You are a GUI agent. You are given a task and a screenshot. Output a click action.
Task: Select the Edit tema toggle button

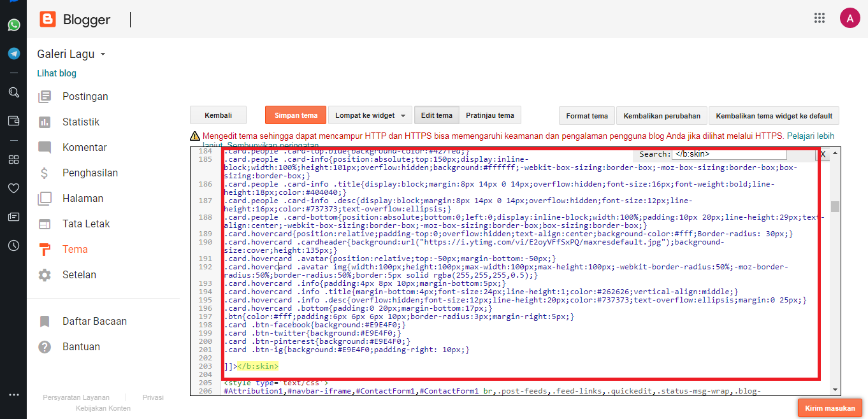(x=437, y=115)
